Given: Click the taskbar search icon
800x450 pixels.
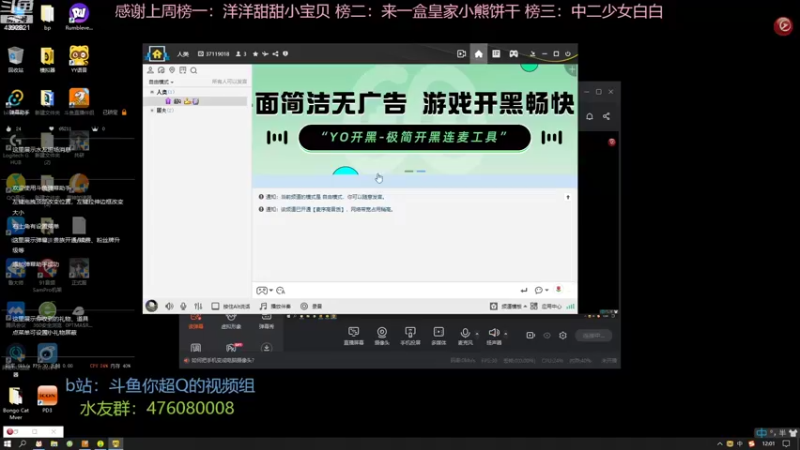Looking at the screenshot, I should coord(22,444).
